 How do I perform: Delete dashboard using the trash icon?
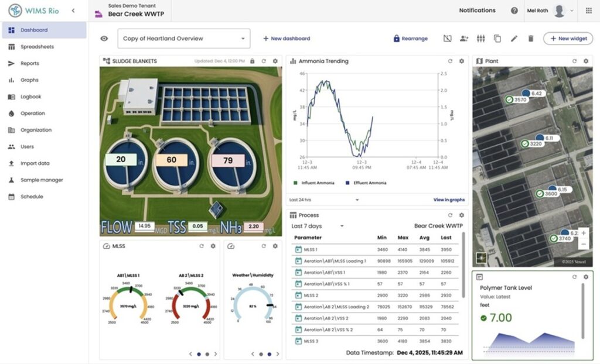[x=530, y=39]
